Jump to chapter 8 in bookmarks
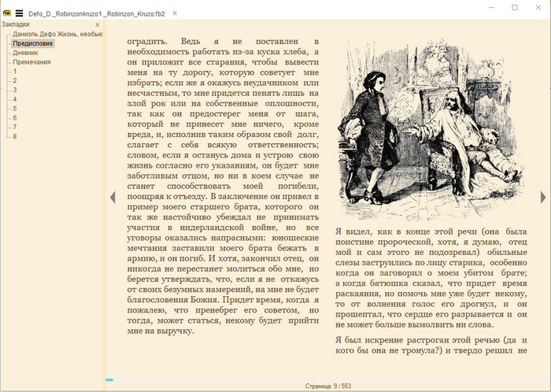The width and height of the screenshot is (551, 392). point(15,136)
